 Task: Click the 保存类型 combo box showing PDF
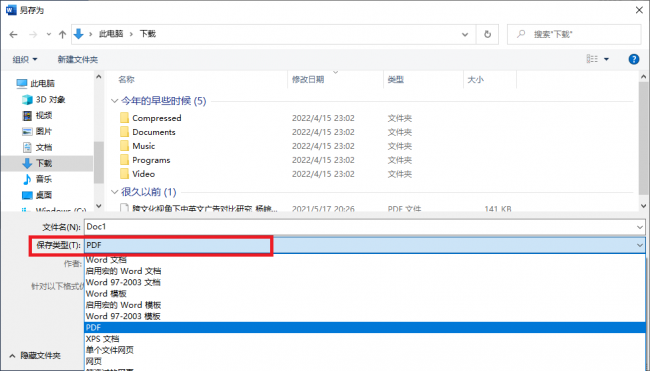pos(365,245)
